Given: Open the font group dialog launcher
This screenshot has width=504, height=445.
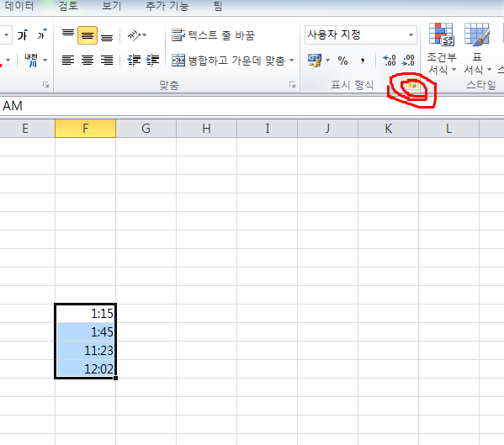Looking at the screenshot, I should tap(46, 85).
